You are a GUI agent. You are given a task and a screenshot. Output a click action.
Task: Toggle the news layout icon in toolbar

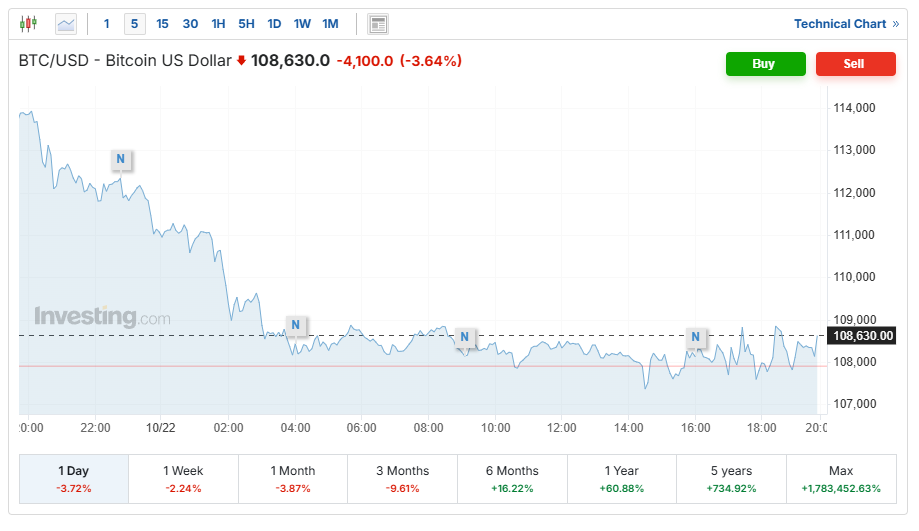[377, 24]
